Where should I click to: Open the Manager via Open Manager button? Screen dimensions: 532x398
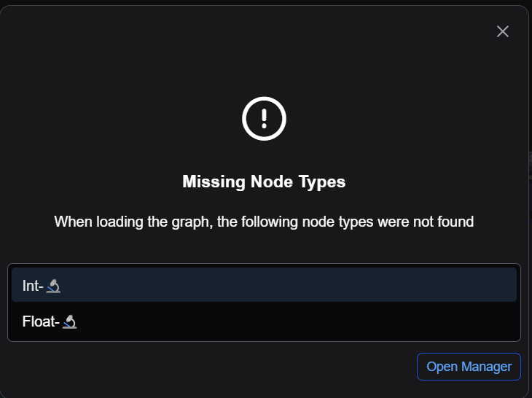pos(469,367)
